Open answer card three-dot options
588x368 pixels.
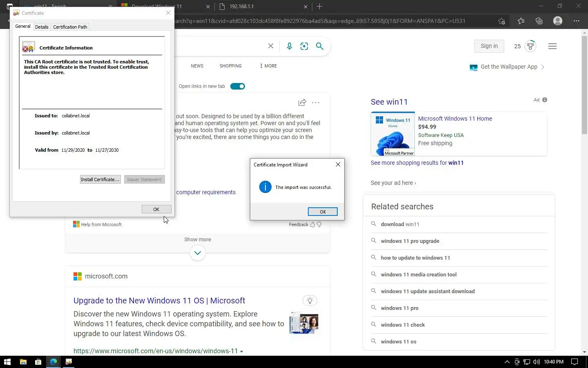coord(316,102)
